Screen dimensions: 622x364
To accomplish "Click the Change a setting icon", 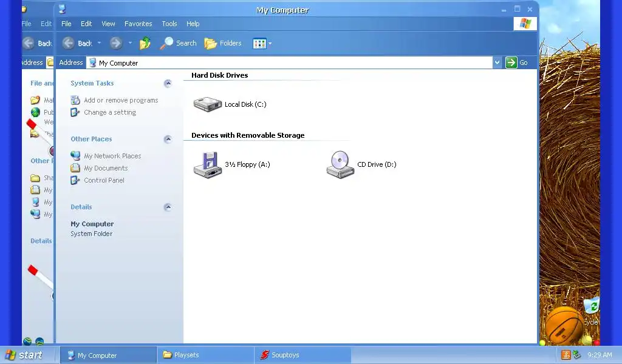I will tap(75, 112).
